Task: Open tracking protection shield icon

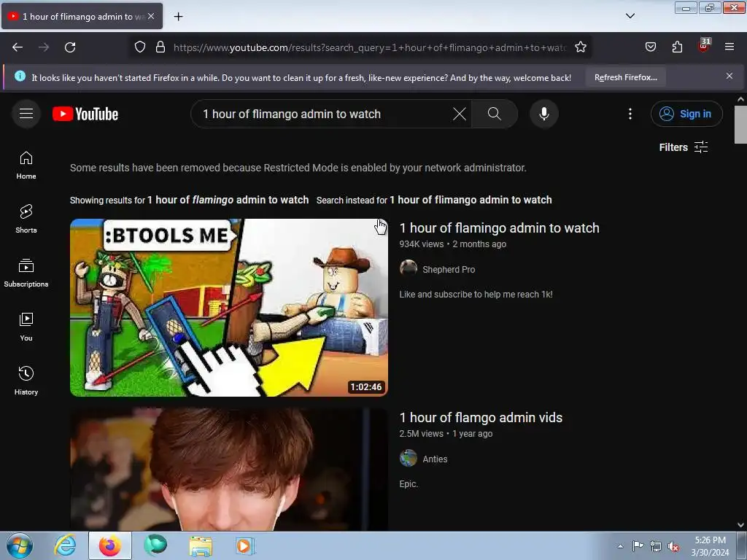Action: (x=139, y=47)
